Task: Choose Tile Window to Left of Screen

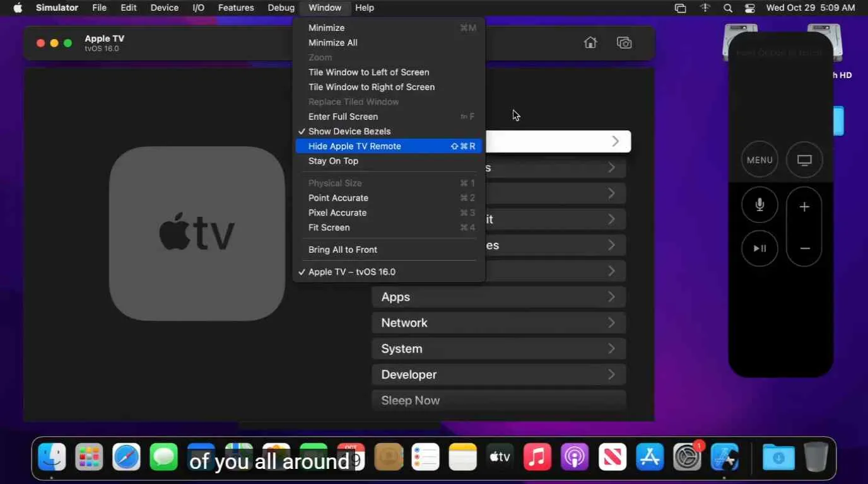Action: coord(389,72)
